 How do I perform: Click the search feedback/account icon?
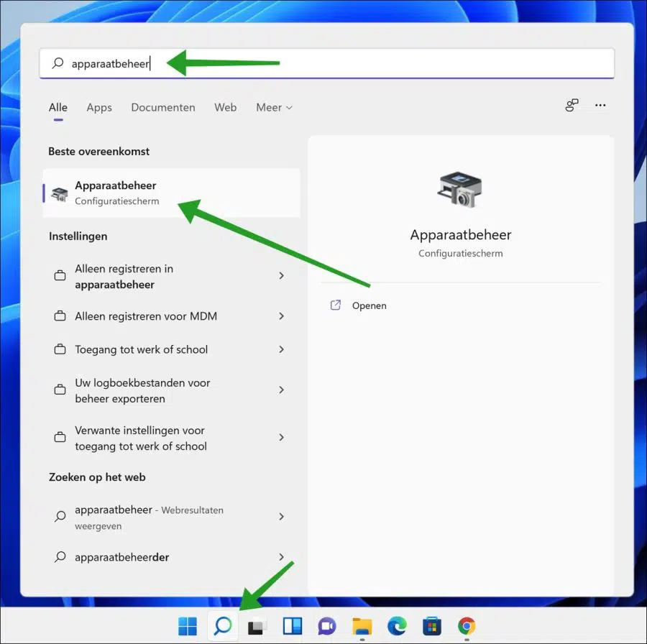point(572,106)
